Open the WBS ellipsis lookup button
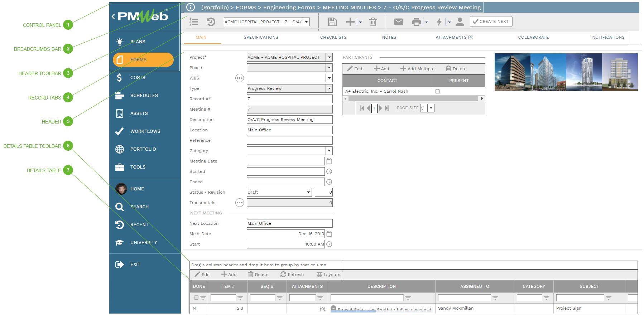The width and height of the screenshot is (644, 315). 240,78
